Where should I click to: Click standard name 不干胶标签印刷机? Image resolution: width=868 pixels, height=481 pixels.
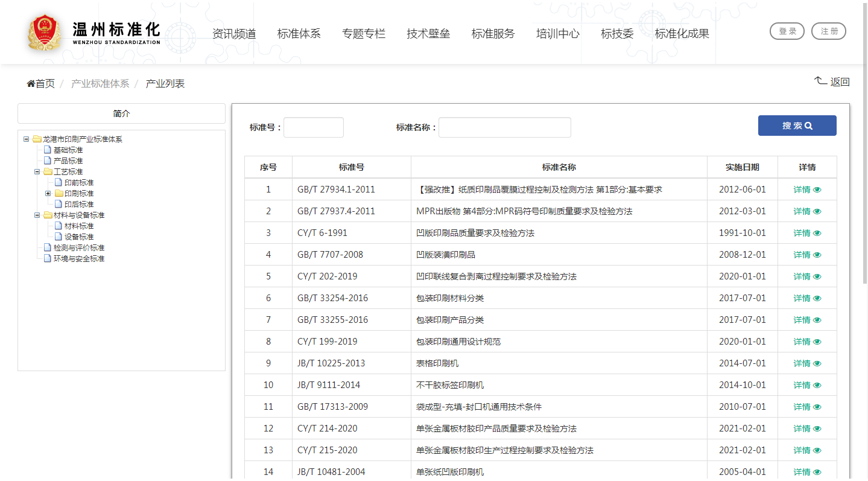[450, 385]
